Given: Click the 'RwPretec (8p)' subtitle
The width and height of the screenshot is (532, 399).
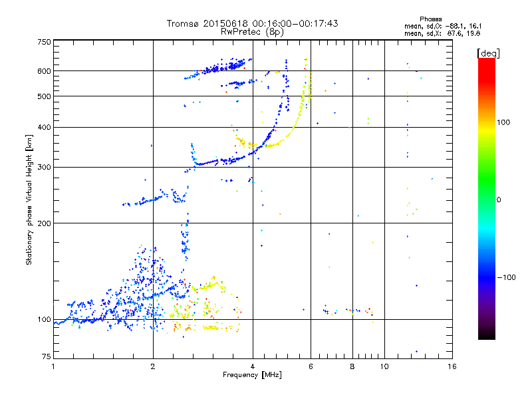Looking at the screenshot, I should click(x=252, y=32).
